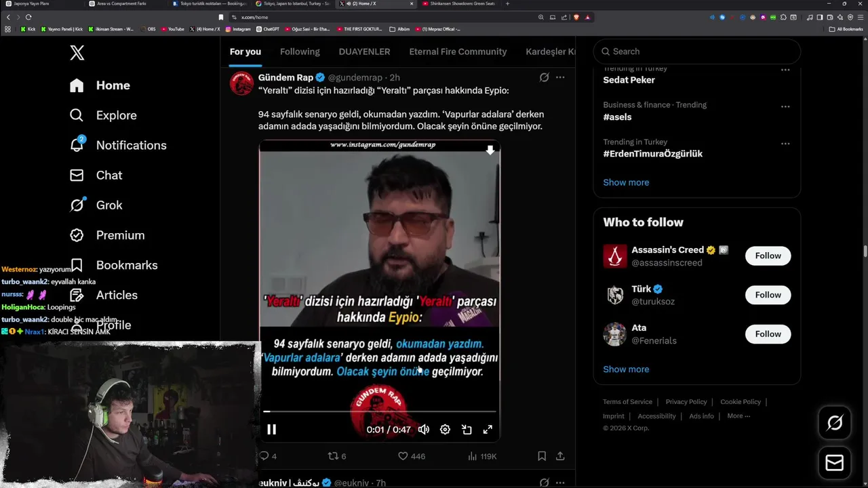Open the floating messages button
868x488 pixels.
click(835, 463)
